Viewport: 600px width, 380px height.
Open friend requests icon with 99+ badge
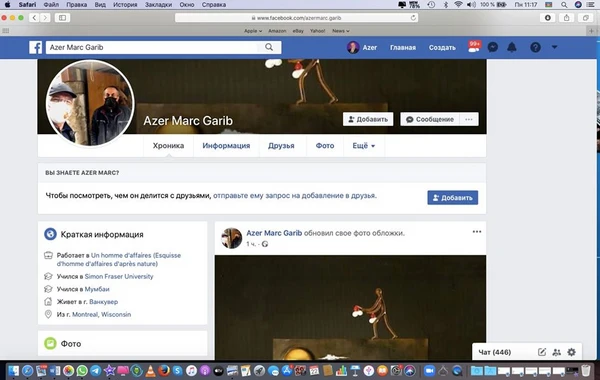[474, 47]
